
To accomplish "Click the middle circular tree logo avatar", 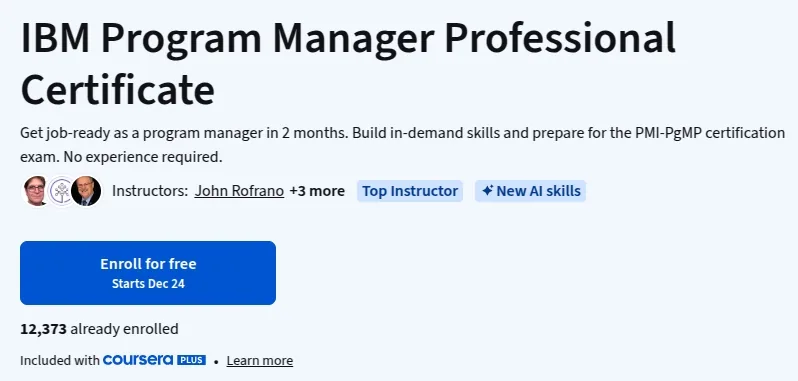I will click(x=61, y=191).
